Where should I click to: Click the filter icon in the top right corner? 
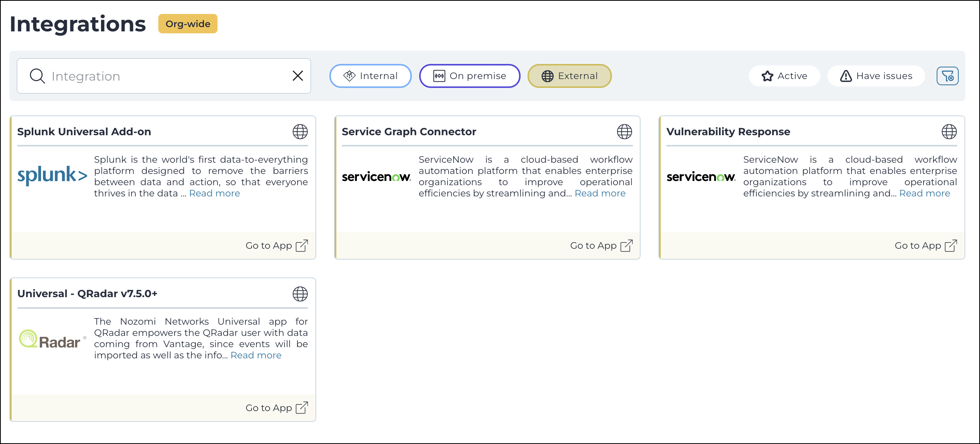point(947,76)
